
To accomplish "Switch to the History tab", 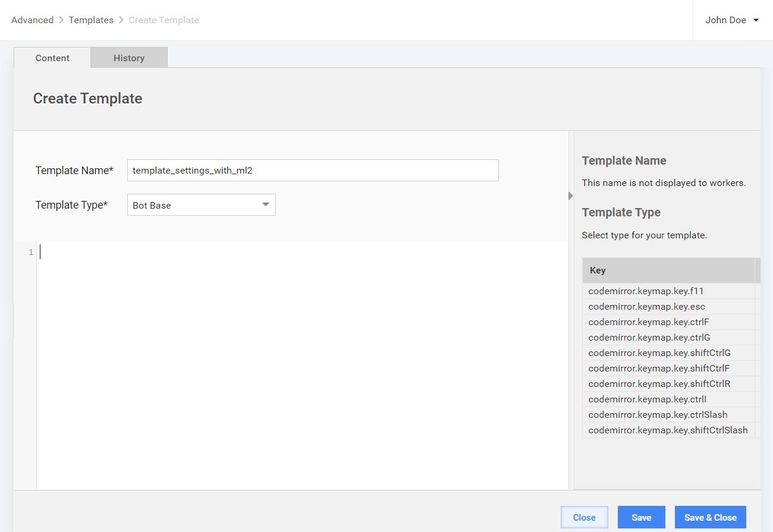I will [x=129, y=58].
